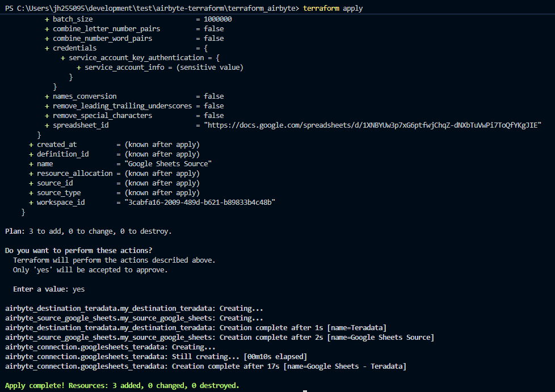The image size is (555, 392).
Task: Click the 'Enter a value: yes' input line
Action: click(49, 289)
